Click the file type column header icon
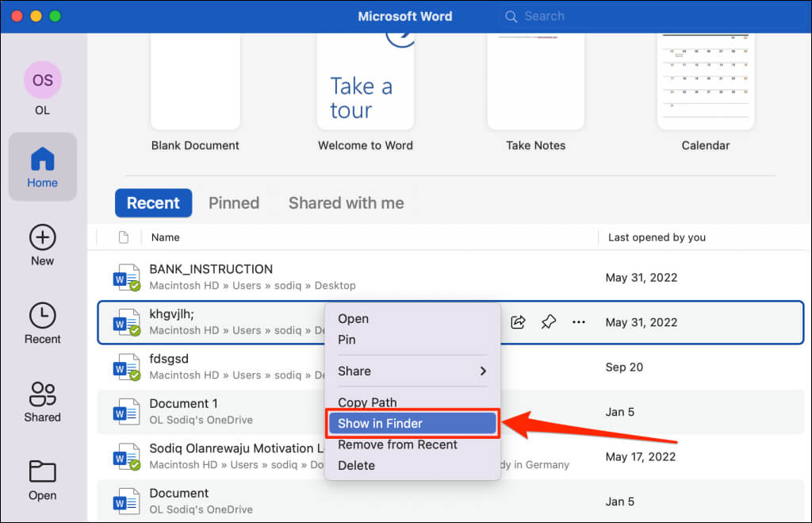 123,237
